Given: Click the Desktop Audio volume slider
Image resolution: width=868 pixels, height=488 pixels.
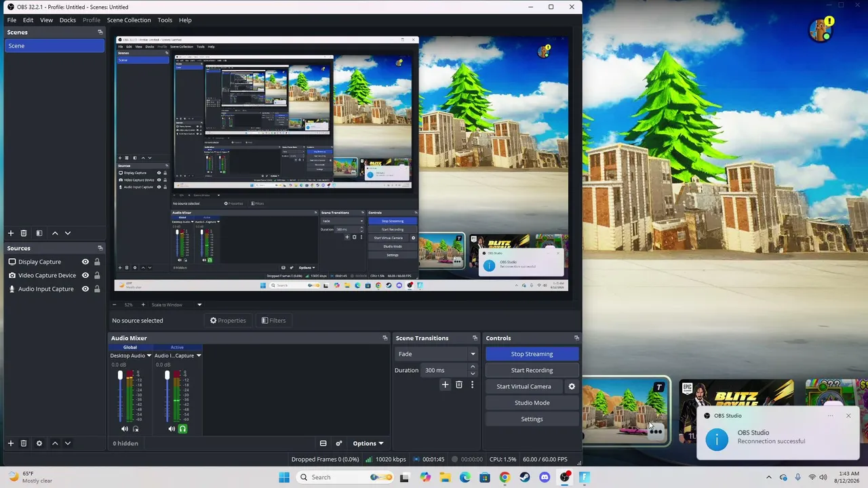Looking at the screenshot, I should 121,396.
